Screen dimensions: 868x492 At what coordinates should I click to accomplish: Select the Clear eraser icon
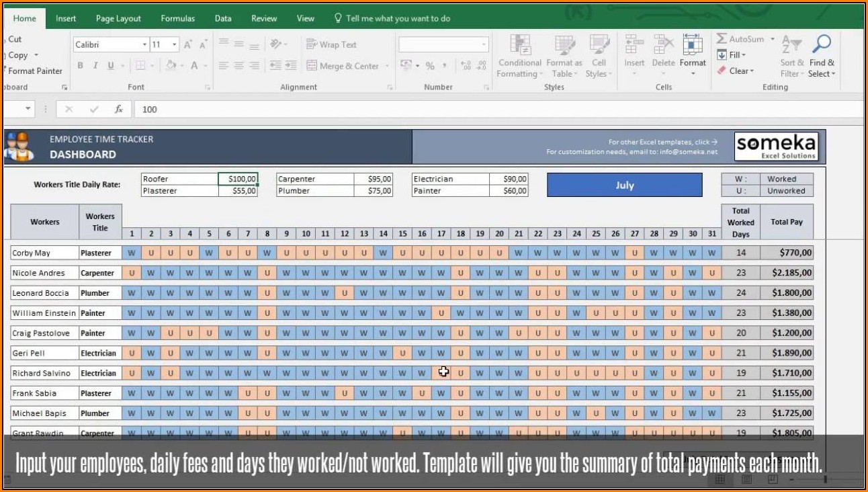[722, 71]
